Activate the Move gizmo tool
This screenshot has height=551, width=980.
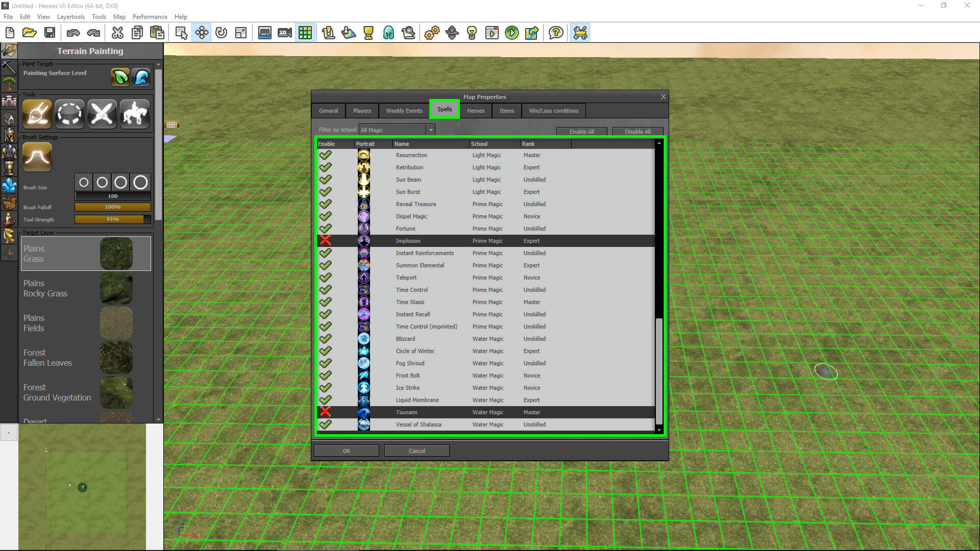coord(202,33)
